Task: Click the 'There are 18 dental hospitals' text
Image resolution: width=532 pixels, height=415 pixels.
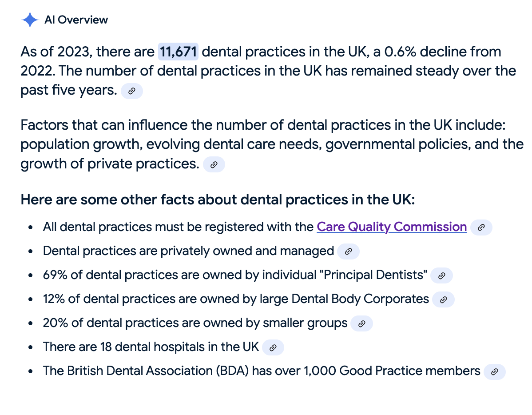Action: coord(151,347)
